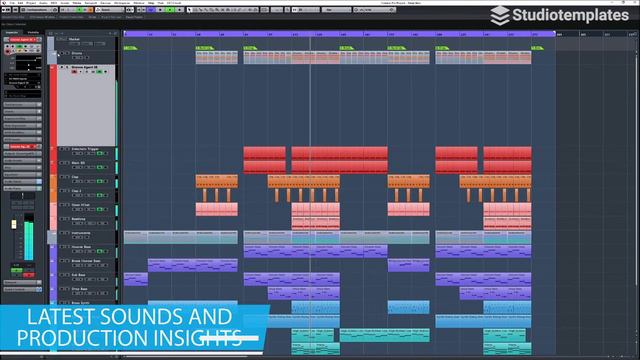Mute the Sidechain Trigger track
The image size is (640, 360).
[x=62, y=149]
